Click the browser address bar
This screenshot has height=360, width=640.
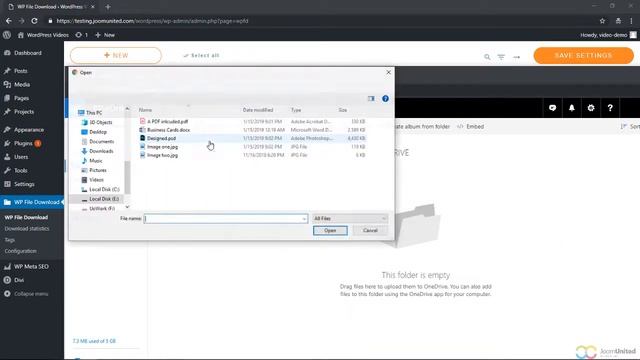tap(318, 21)
